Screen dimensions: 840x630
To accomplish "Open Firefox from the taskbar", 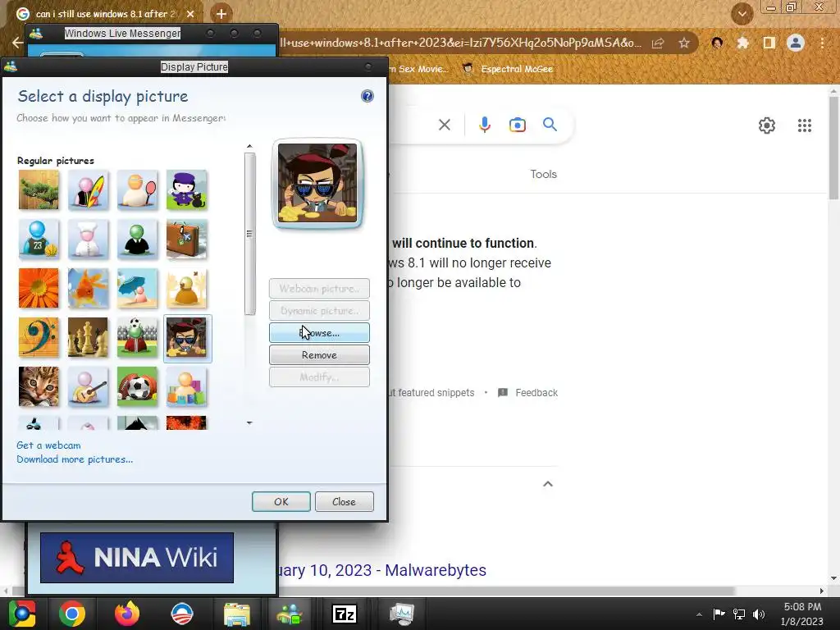I will coord(127,614).
